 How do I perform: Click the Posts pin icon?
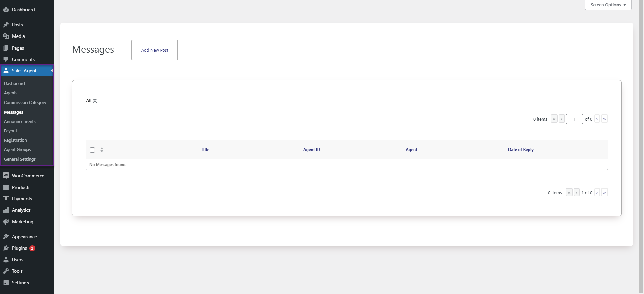(6, 25)
